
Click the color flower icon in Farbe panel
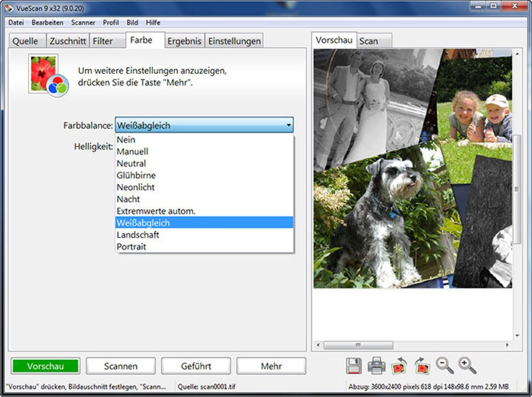[49, 76]
